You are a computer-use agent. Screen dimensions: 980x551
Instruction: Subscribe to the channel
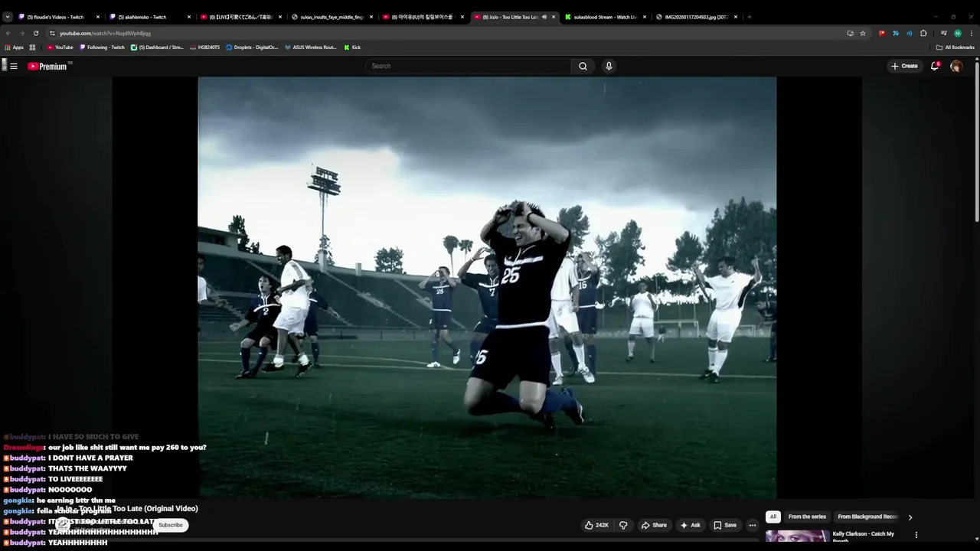(170, 525)
